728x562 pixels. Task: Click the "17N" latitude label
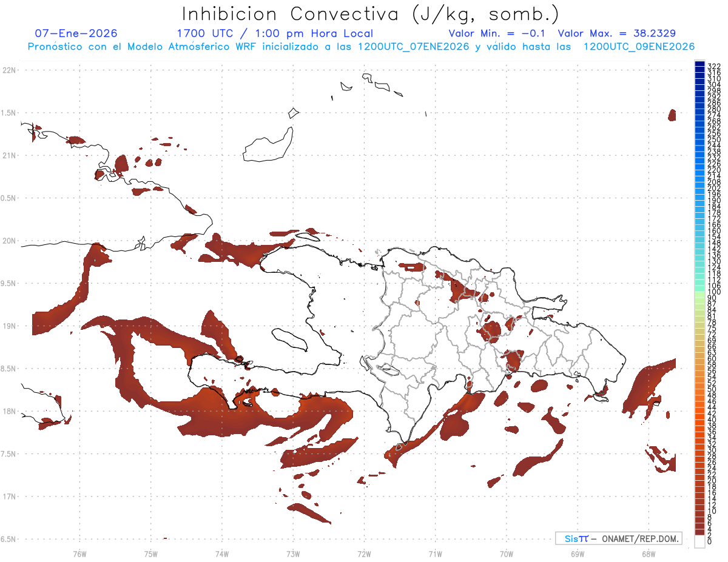[x=8, y=497]
